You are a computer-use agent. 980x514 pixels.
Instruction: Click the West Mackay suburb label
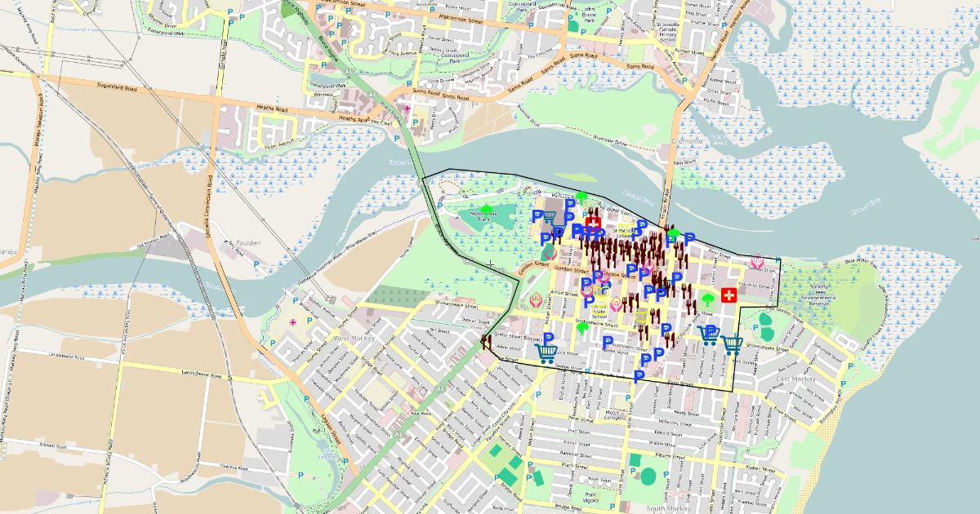[353, 337]
